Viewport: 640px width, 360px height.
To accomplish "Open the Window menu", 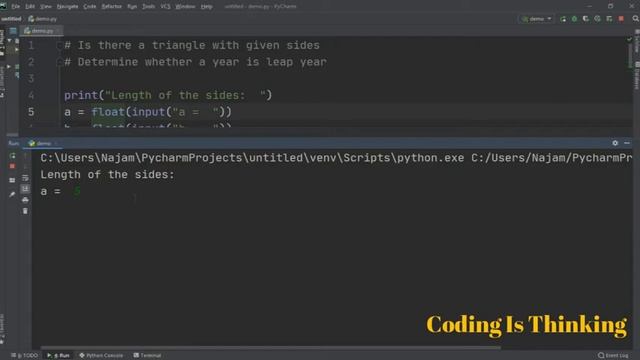I will [185, 7].
